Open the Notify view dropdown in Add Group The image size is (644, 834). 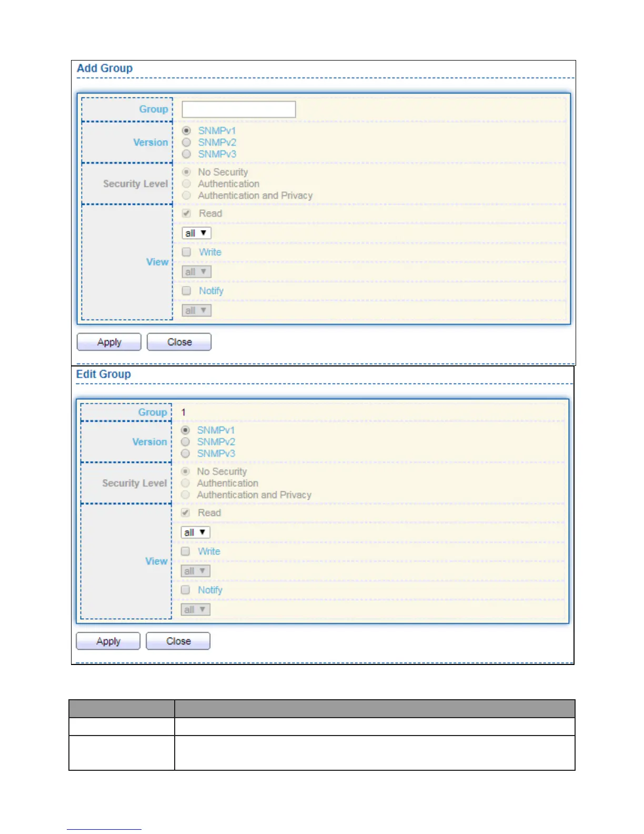[197, 310]
